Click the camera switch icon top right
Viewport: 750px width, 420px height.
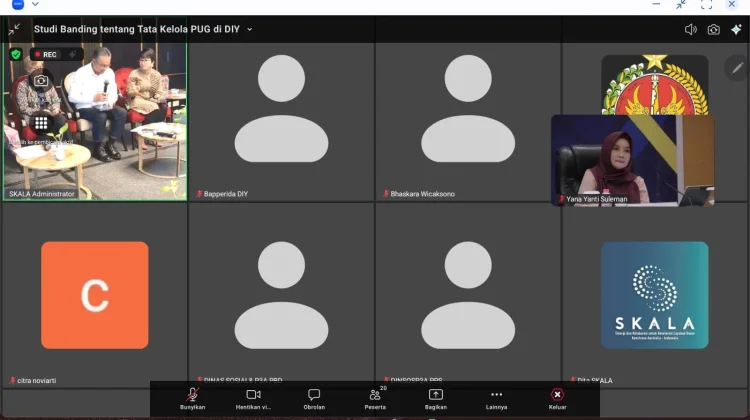click(x=713, y=30)
